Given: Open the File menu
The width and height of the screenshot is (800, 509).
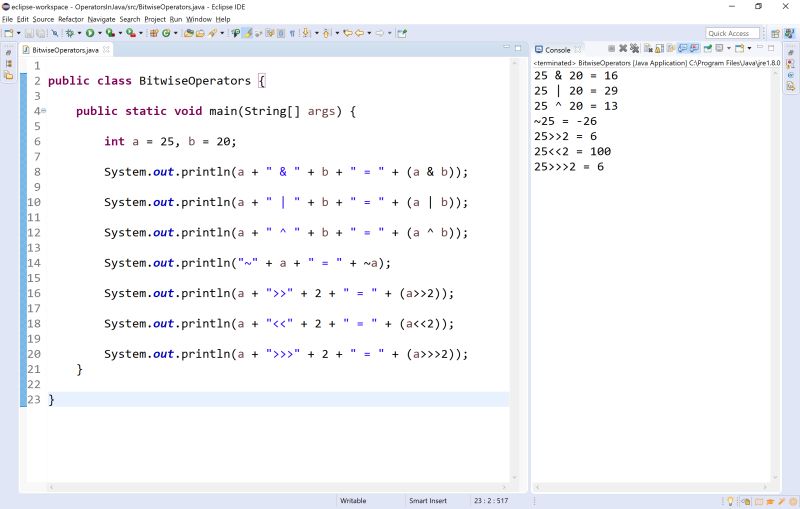Looking at the screenshot, I should coord(7,19).
